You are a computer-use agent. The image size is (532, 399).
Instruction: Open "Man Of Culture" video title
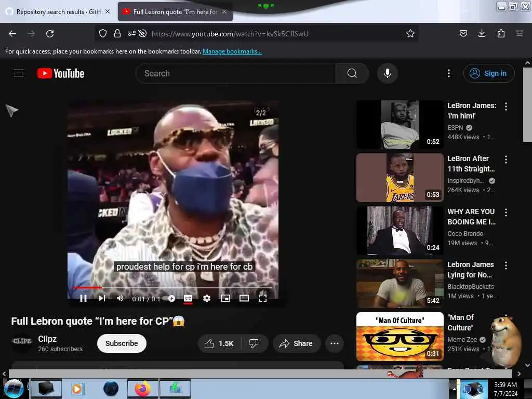[x=461, y=322]
